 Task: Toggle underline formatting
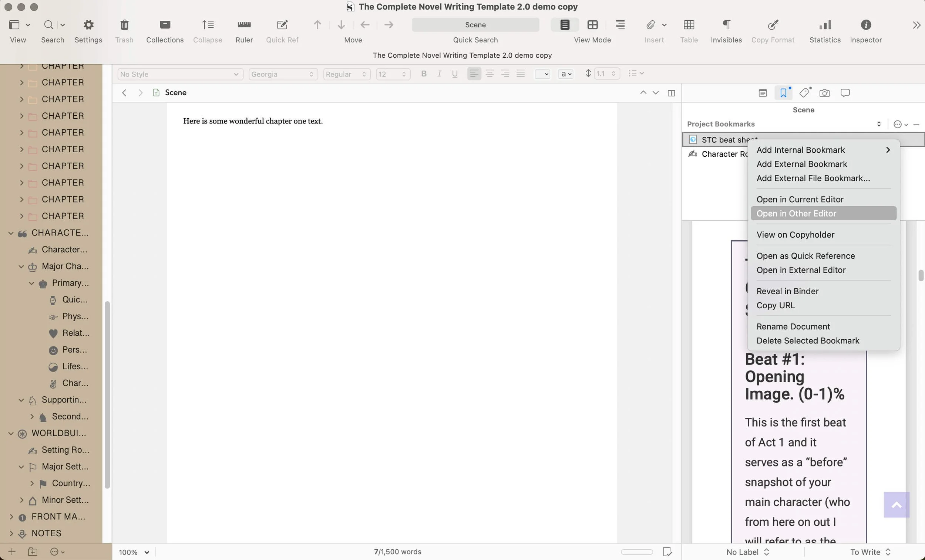(455, 74)
